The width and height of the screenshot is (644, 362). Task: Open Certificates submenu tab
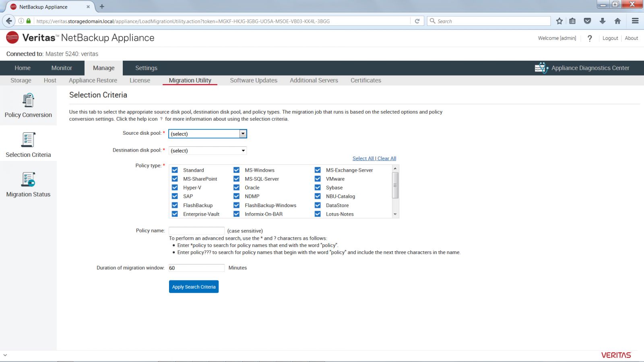pos(366,80)
